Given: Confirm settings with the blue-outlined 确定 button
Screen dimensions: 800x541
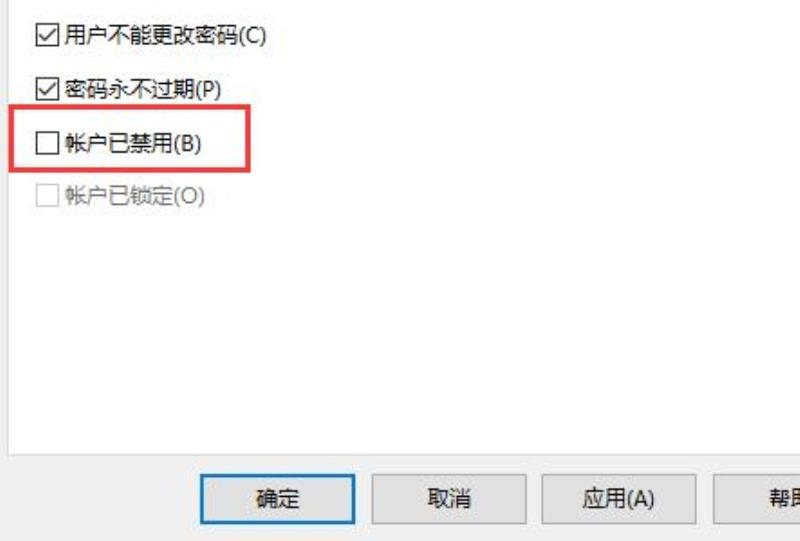Looking at the screenshot, I should pos(278,499).
